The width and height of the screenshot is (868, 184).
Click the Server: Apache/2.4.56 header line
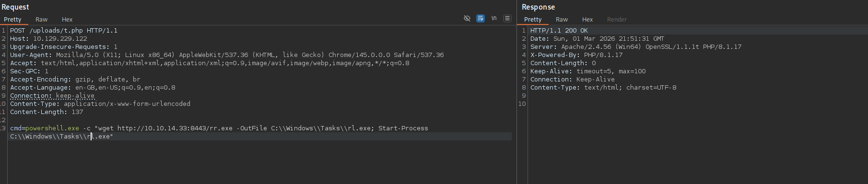pos(635,46)
